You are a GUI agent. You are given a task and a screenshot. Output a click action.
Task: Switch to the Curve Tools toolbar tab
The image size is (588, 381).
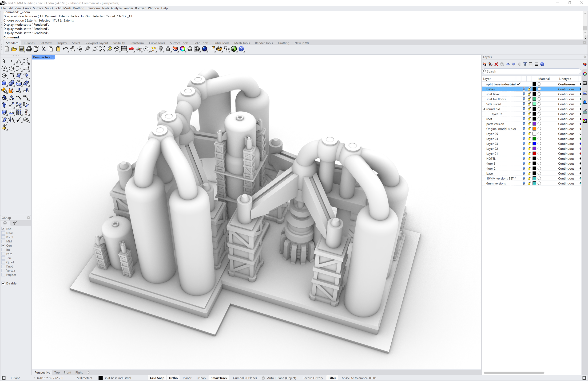(x=157, y=43)
